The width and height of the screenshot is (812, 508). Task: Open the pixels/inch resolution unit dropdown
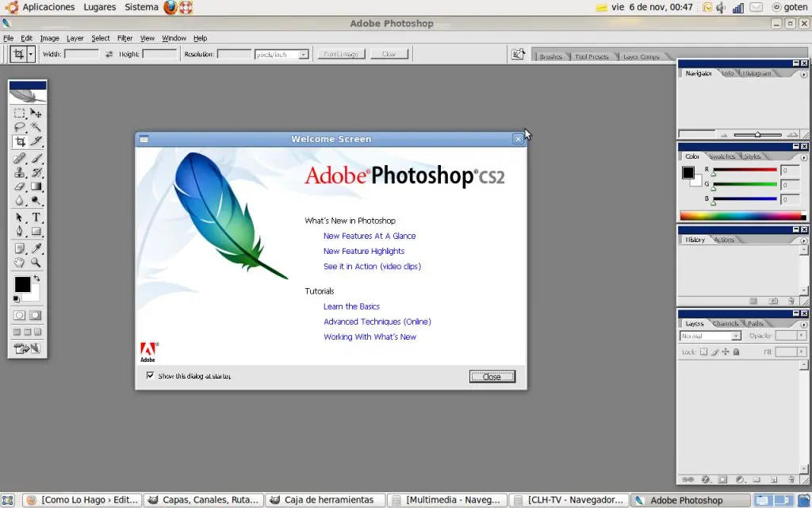[x=304, y=55]
